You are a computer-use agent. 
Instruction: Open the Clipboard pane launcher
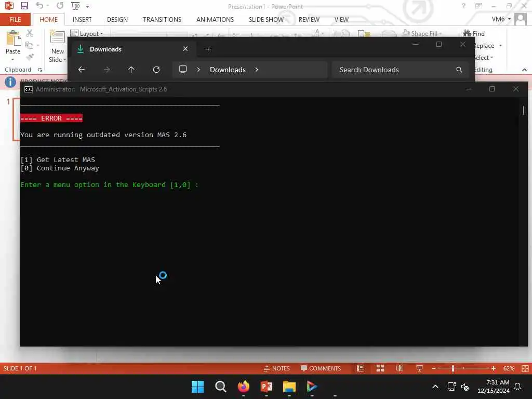tap(40, 70)
